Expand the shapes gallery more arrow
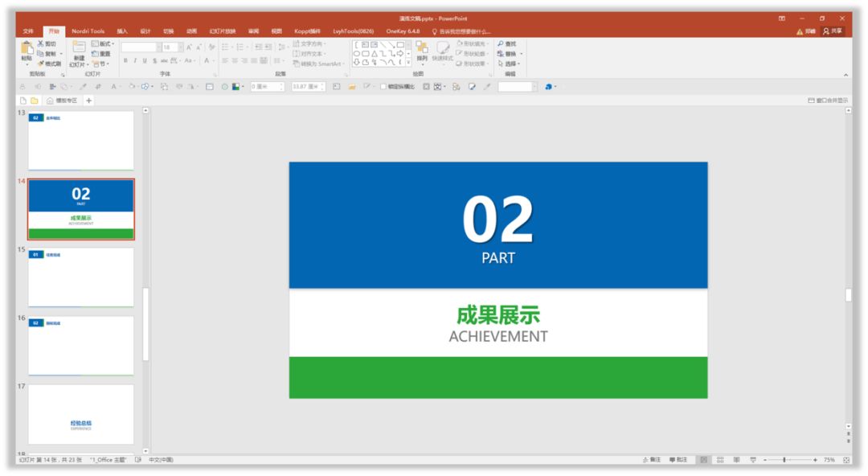Screen dimensions: 868x476 coord(408,64)
